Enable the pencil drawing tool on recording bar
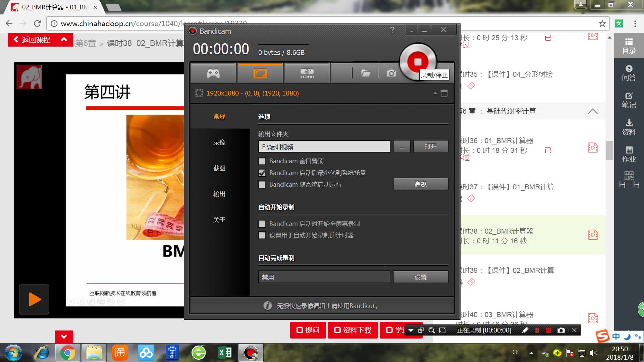Screen dimensions: 644x362 [x=525, y=330]
